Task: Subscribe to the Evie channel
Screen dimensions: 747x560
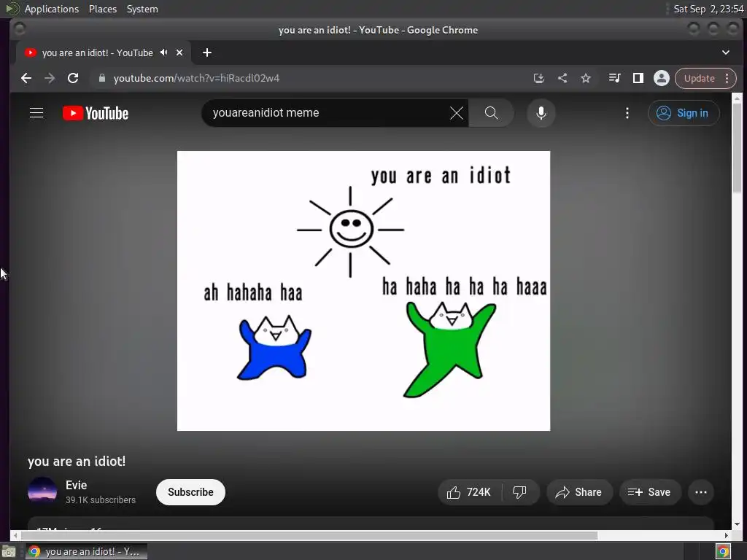Action: pos(190,492)
